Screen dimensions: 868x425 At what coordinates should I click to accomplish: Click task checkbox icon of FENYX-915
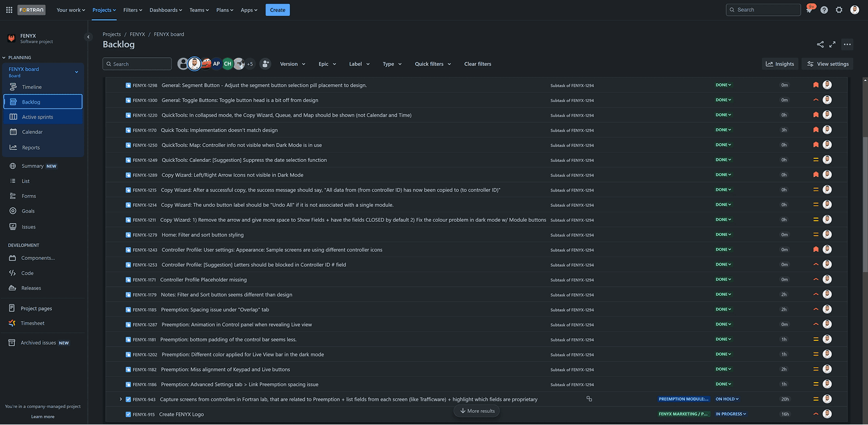click(128, 414)
